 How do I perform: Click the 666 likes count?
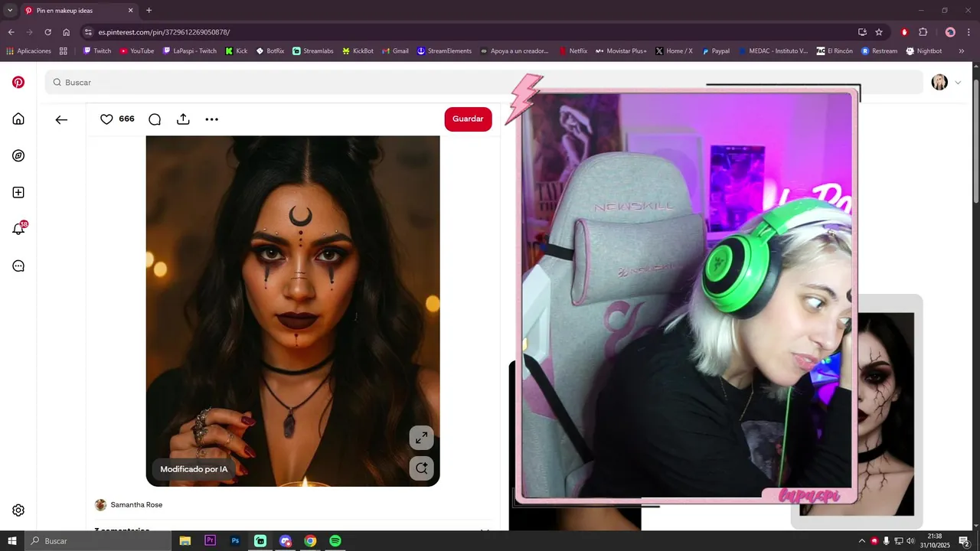coord(126,119)
